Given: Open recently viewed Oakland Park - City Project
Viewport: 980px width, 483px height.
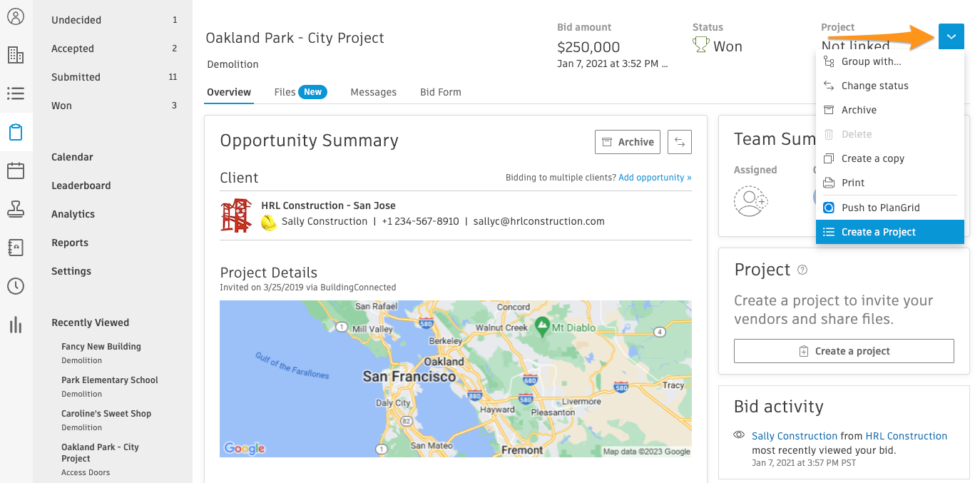Looking at the screenshot, I should click(x=100, y=453).
